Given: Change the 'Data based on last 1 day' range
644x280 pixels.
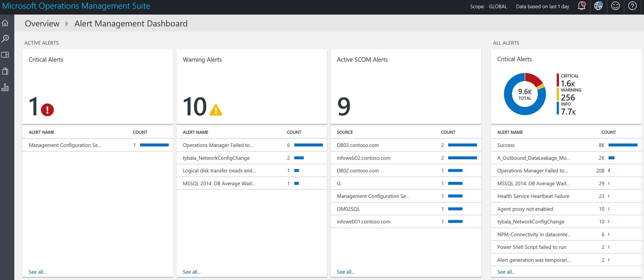Looking at the screenshot, I should point(543,6).
